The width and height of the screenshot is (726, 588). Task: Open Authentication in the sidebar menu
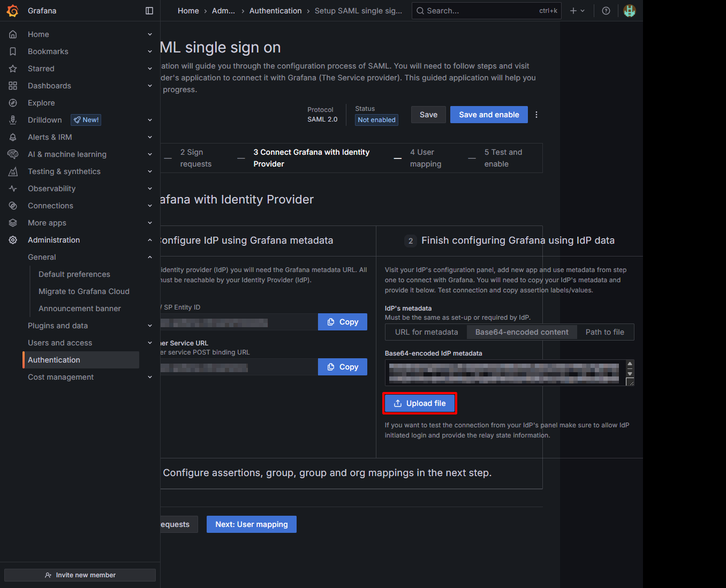pyautogui.click(x=54, y=360)
